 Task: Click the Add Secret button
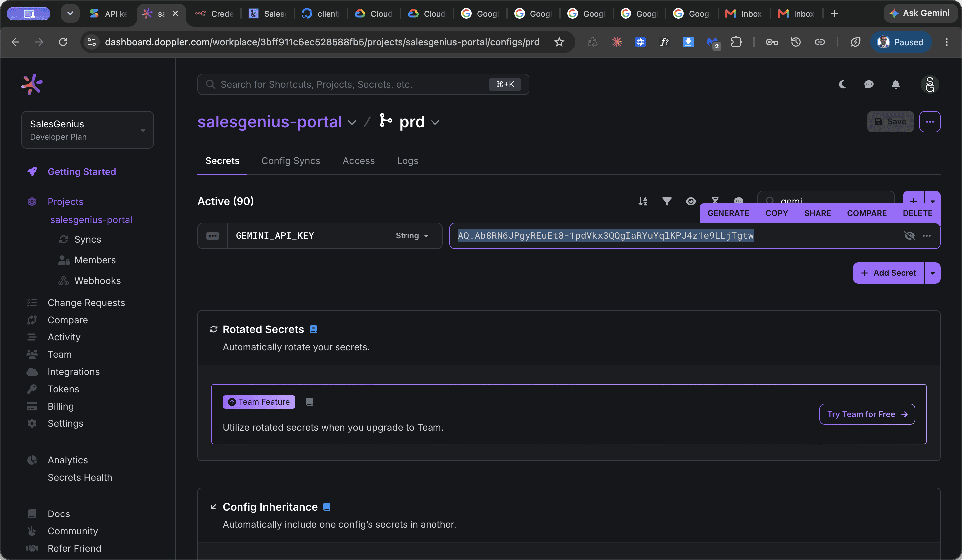tap(889, 273)
